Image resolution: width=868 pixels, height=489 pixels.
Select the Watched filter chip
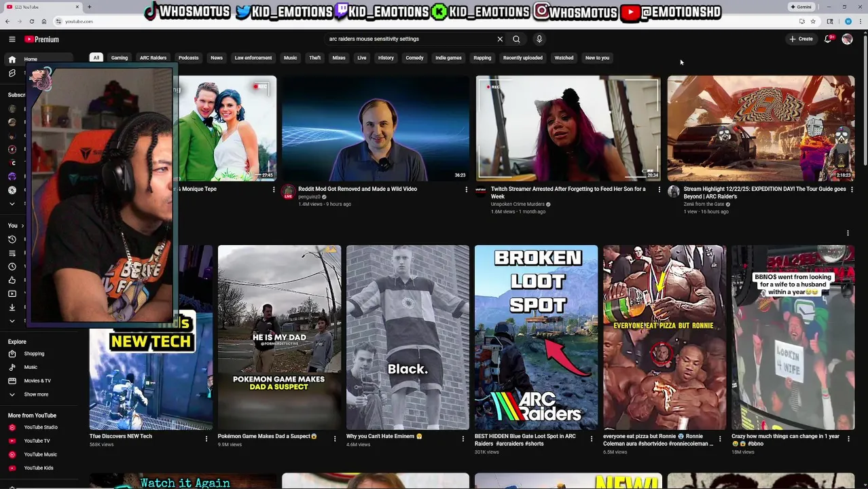click(564, 58)
